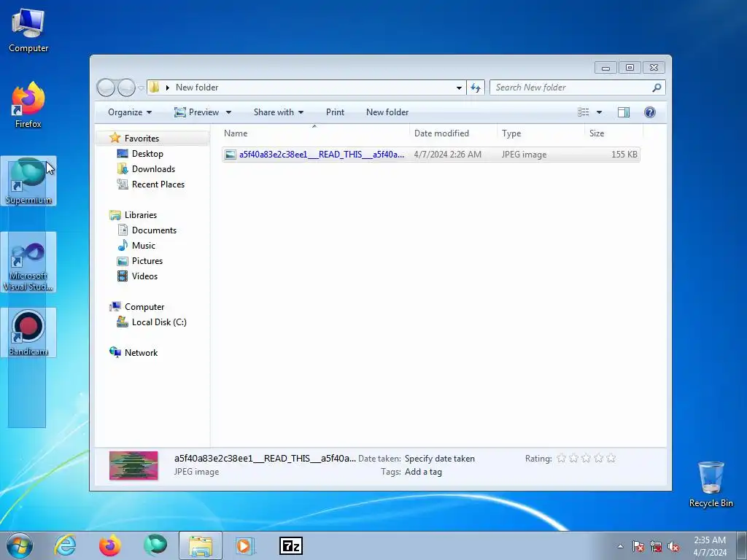Sort files by the Type column header
Image resolution: width=747 pixels, height=560 pixels.
(541, 133)
